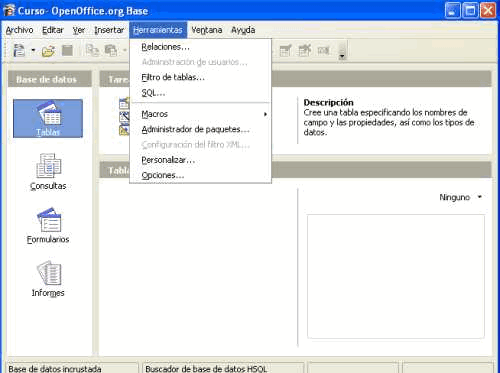Select the Tablas icon in the database pane
The height and width of the screenshot is (373, 500).
48,118
